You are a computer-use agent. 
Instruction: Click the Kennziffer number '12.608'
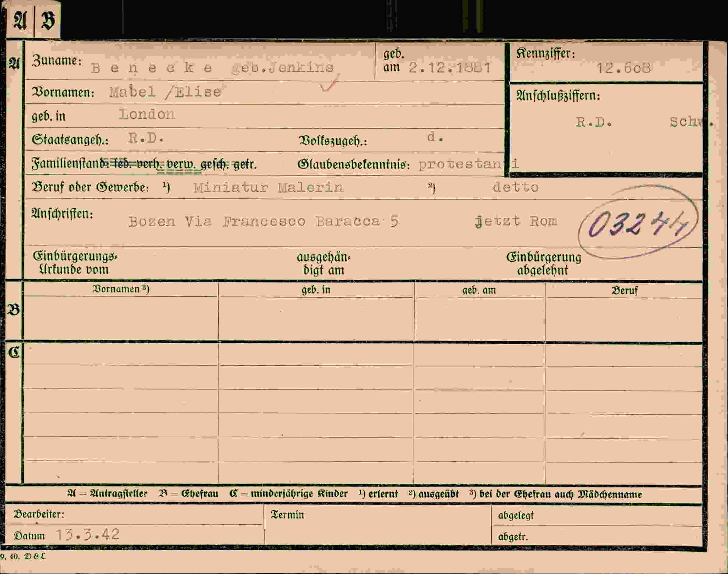[623, 68]
